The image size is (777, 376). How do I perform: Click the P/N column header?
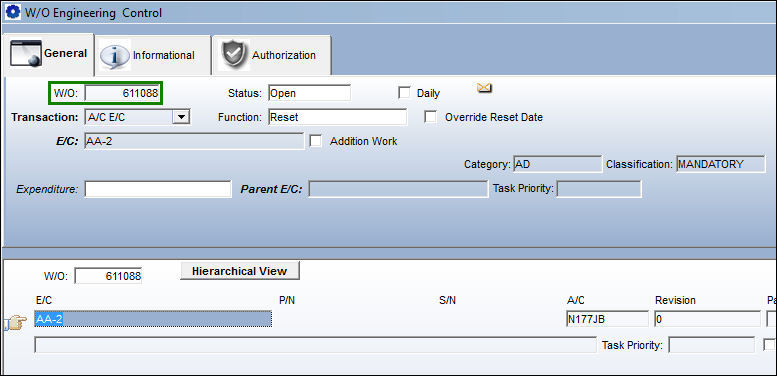287,300
